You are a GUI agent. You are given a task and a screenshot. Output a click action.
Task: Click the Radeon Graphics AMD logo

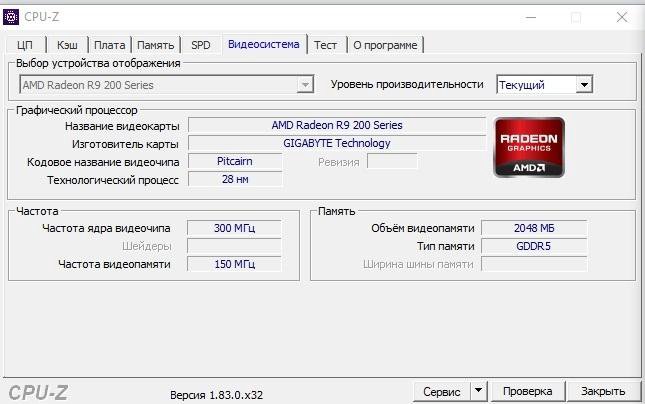pyautogui.click(x=528, y=147)
